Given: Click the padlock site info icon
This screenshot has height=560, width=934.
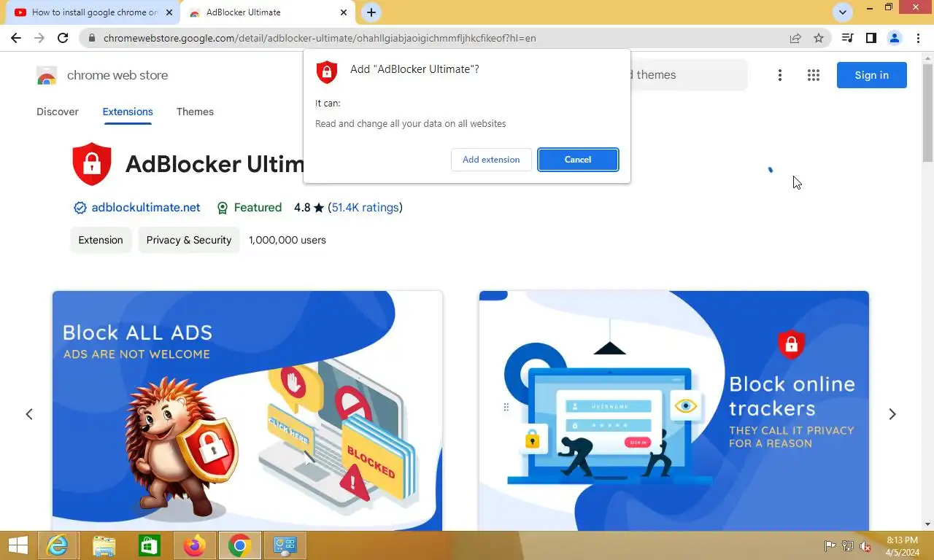Looking at the screenshot, I should pos(92,38).
